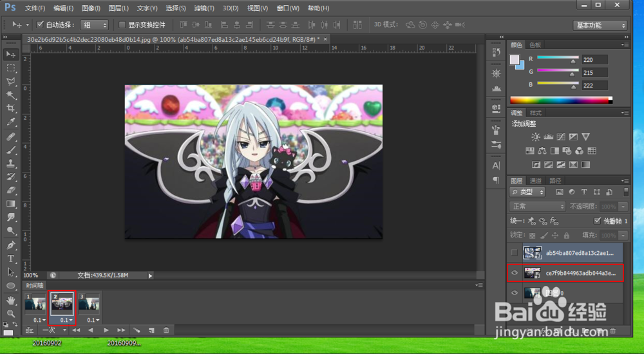
Task: Open the Auto-Select Group dropdown
Action: (94, 24)
